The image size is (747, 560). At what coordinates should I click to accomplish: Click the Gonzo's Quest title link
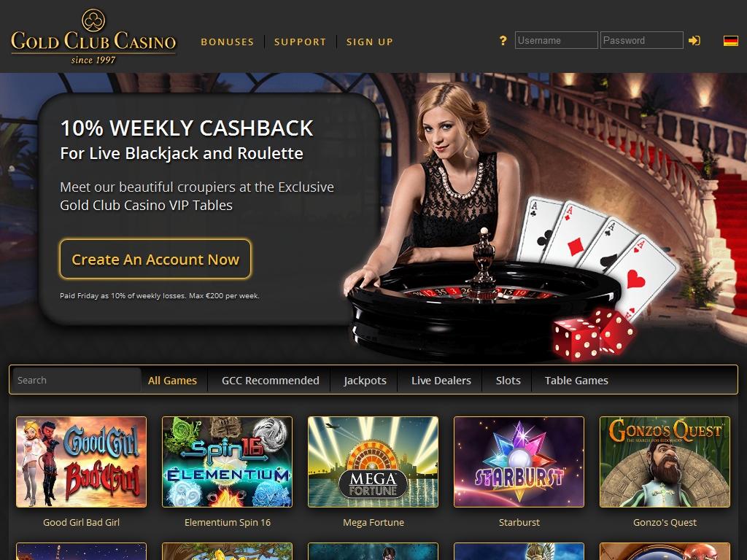tap(665, 522)
